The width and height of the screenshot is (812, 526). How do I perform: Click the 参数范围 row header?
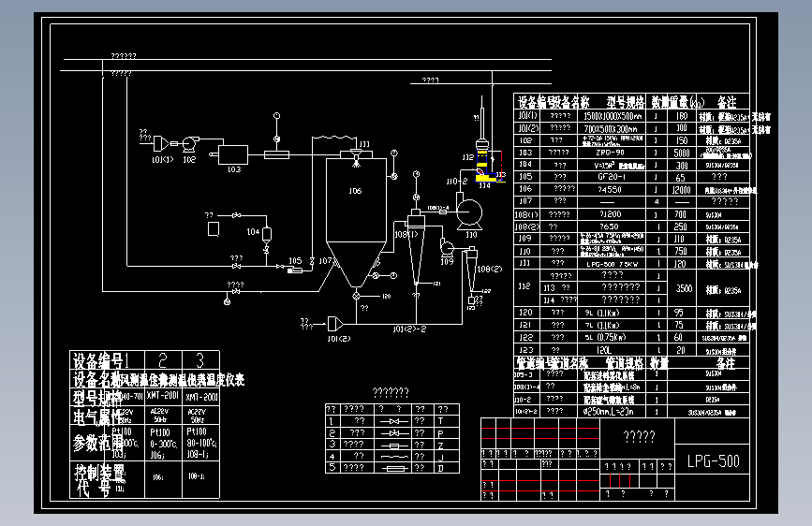coord(98,443)
